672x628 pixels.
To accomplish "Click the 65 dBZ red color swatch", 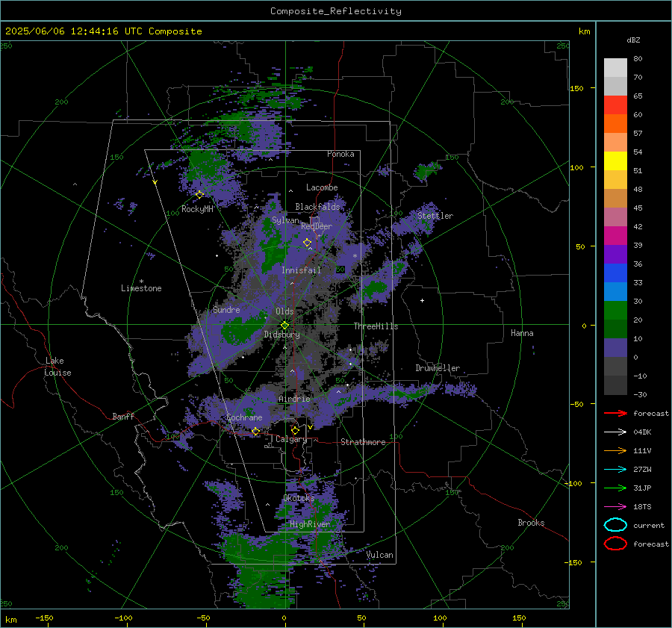I will click(x=615, y=105).
